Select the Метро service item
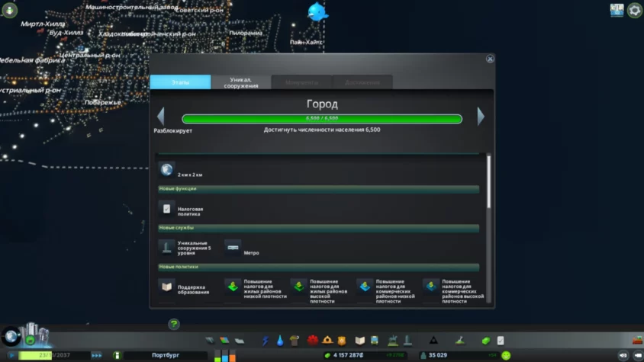Viewport: 644px width, 362px height. point(242,248)
